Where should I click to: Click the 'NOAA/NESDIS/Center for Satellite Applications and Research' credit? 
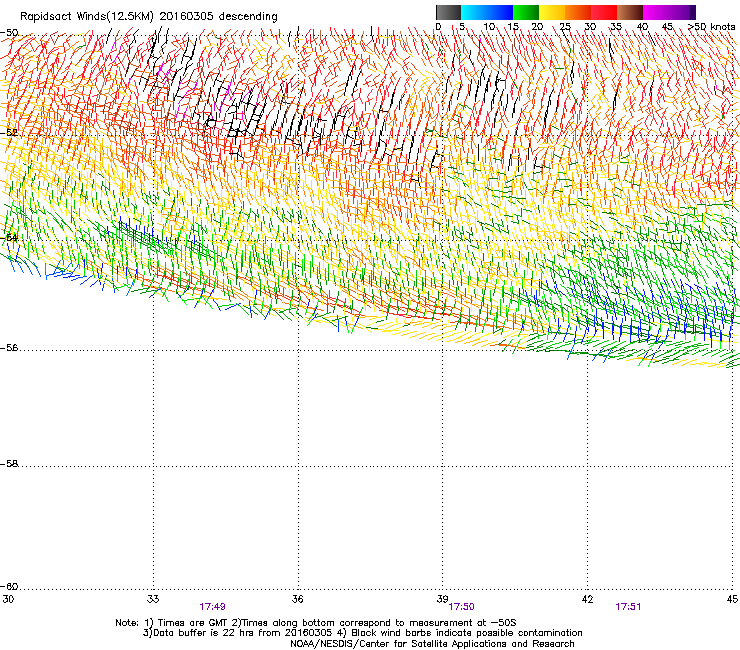coord(432,644)
